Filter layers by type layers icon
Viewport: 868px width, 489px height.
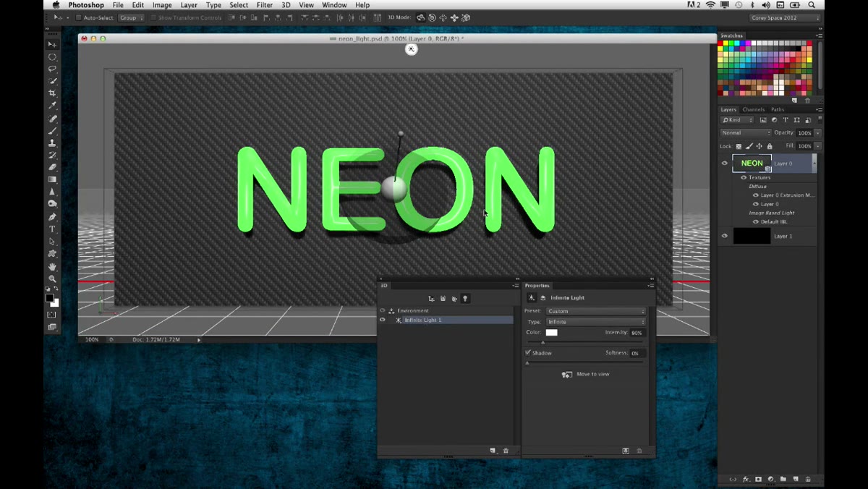786,120
